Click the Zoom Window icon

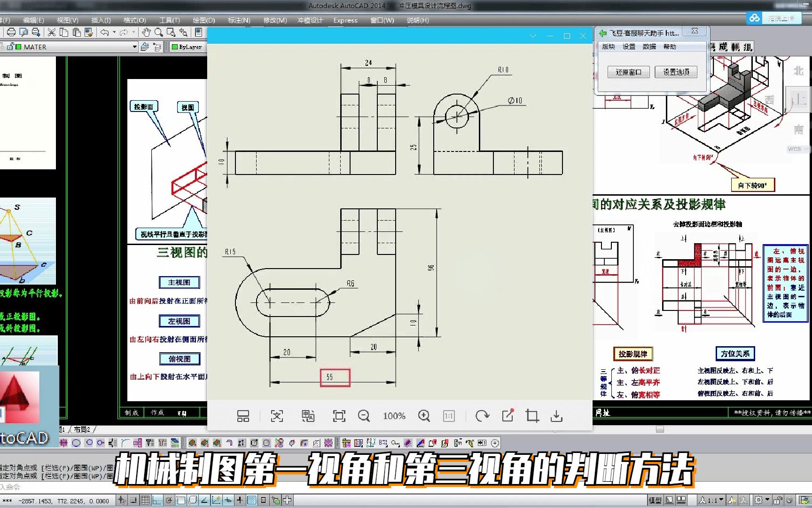point(171,32)
